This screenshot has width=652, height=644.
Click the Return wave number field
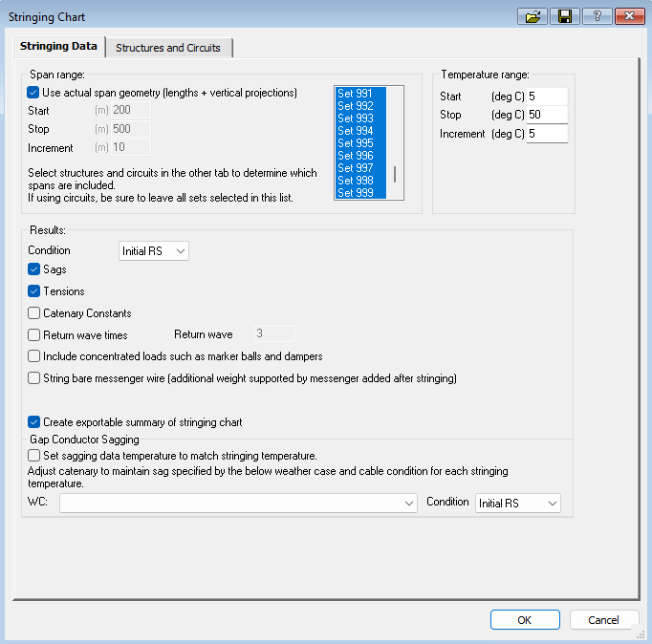[x=274, y=333]
